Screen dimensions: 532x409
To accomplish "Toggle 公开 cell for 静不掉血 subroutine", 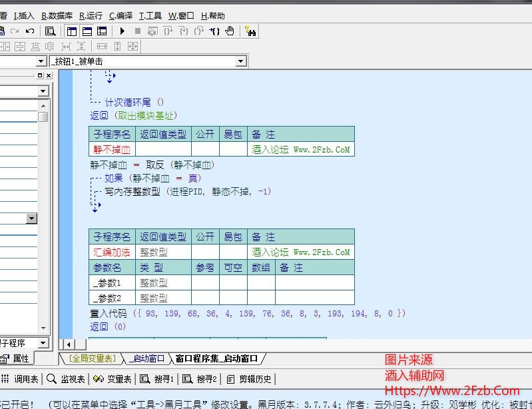I will pyautogui.click(x=205, y=149).
